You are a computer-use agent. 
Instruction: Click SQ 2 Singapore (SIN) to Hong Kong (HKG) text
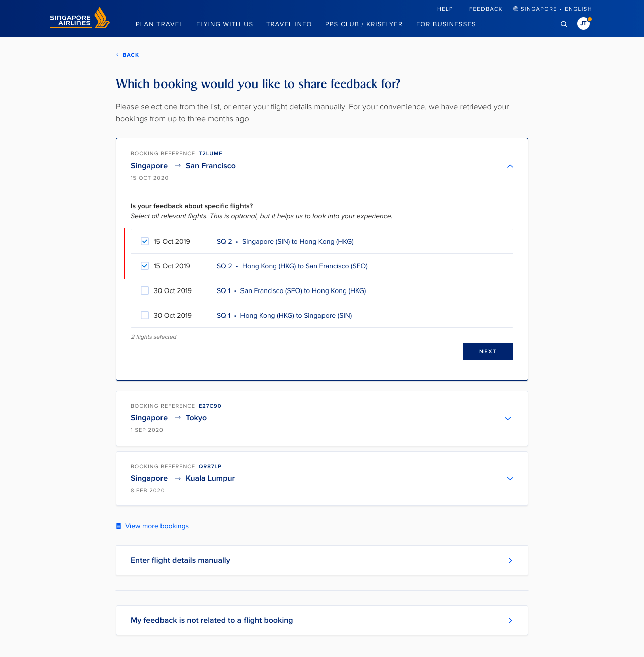(x=285, y=242)
